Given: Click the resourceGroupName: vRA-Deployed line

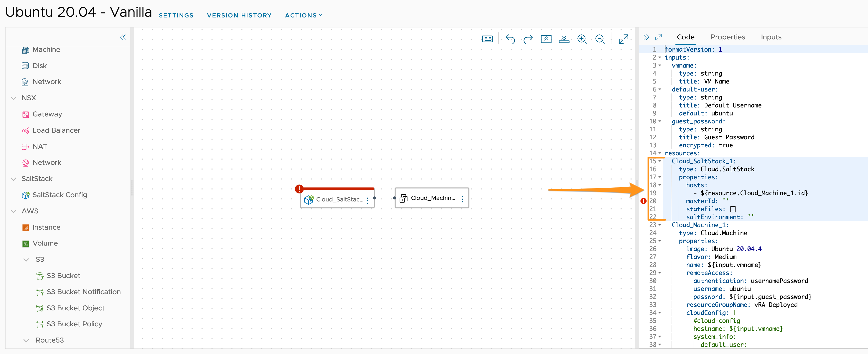Looking at the screenshot, I should [x=742, y=305].
